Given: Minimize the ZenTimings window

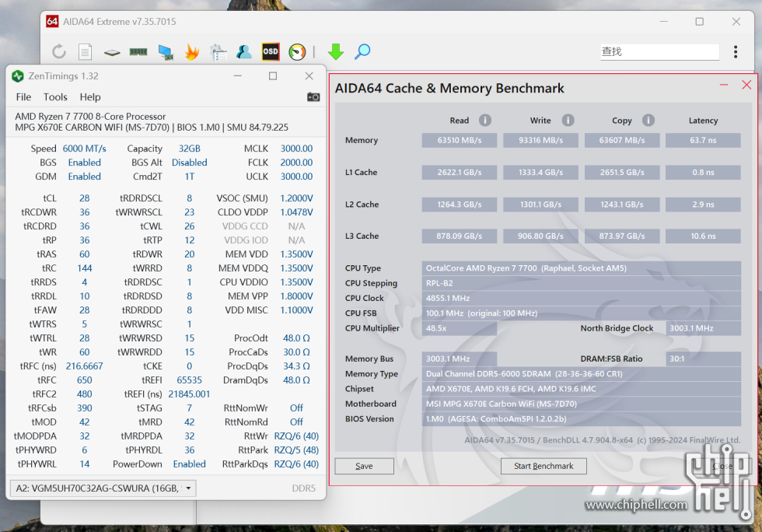Looking at the screenshot, I should tap(238, 76).
